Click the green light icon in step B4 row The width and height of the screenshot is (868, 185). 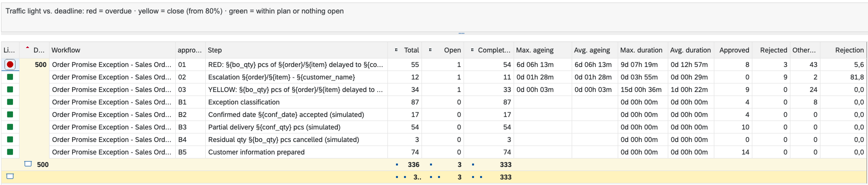point(10,139)
